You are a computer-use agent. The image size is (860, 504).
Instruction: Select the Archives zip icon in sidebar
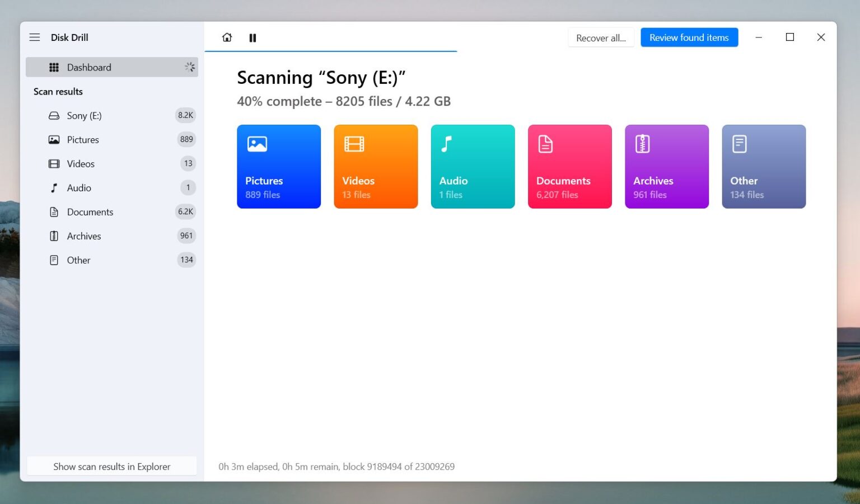pos(54,235)
